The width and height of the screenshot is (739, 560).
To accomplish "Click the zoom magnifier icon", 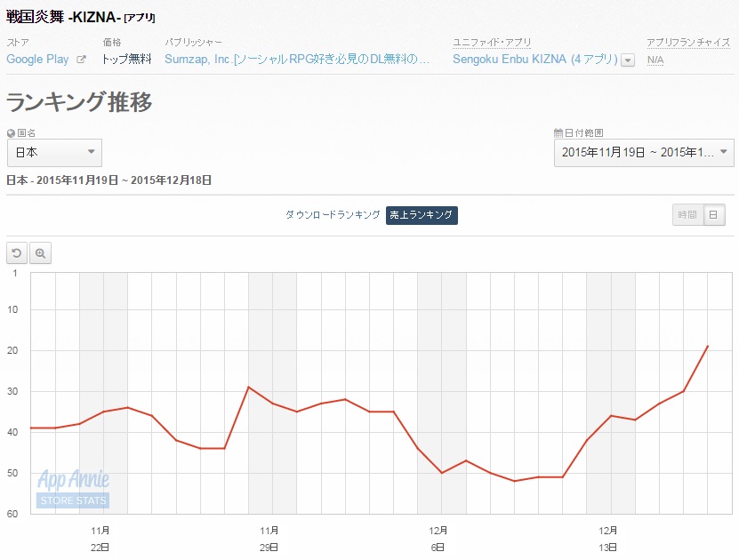I will pos(41,253).
